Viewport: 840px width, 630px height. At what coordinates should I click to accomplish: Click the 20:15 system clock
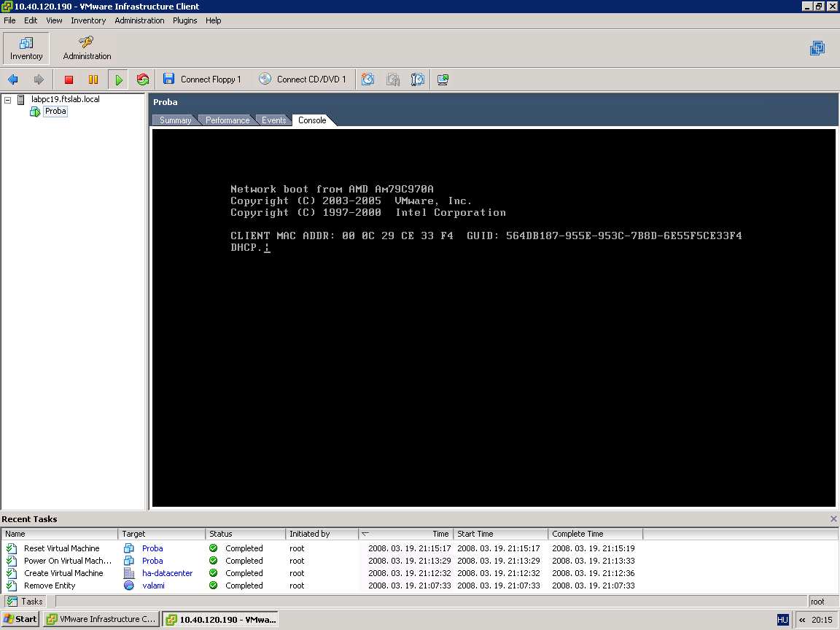(822, 620)
